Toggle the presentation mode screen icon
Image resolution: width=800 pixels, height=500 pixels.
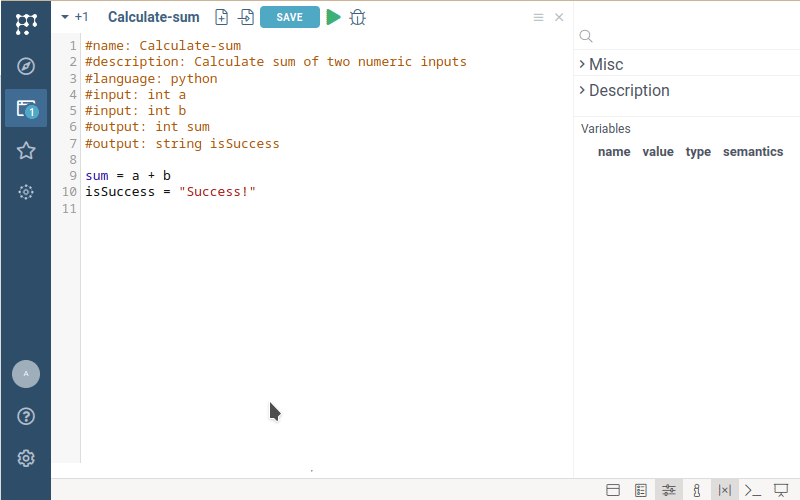[781, 490]
